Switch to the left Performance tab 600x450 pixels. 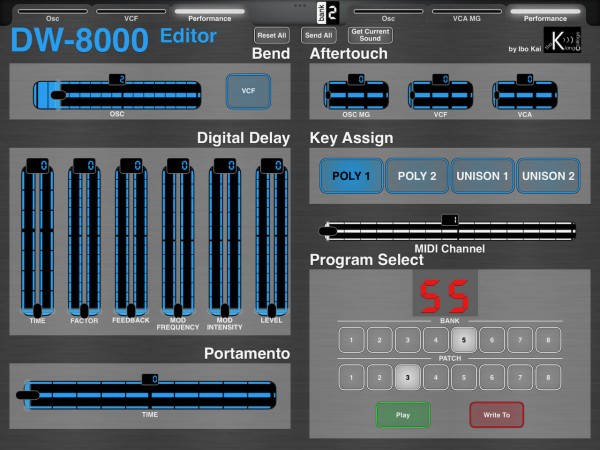pyautogui.click(x=209, y=15)
